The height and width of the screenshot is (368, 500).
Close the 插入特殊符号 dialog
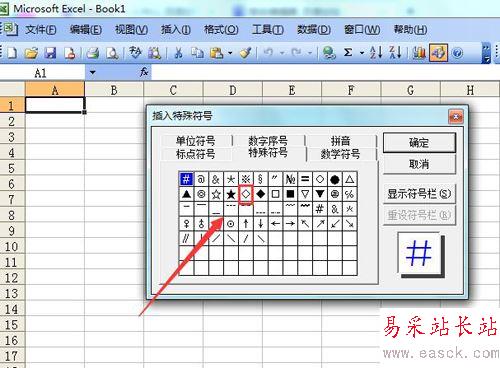(456, 117)
